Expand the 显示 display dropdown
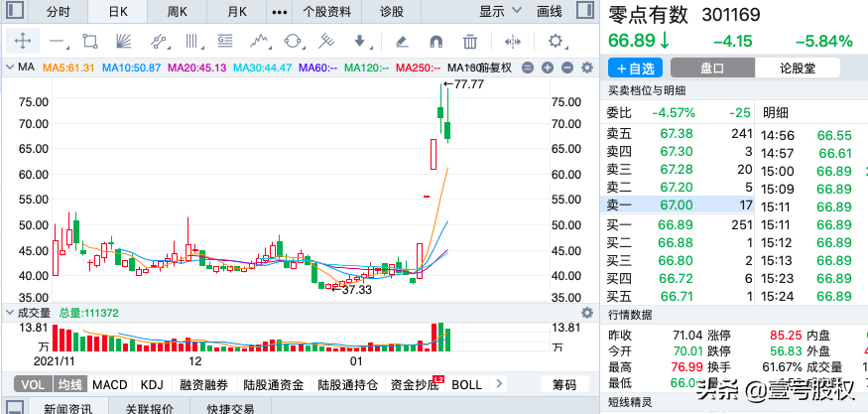 tap(500, 11)
